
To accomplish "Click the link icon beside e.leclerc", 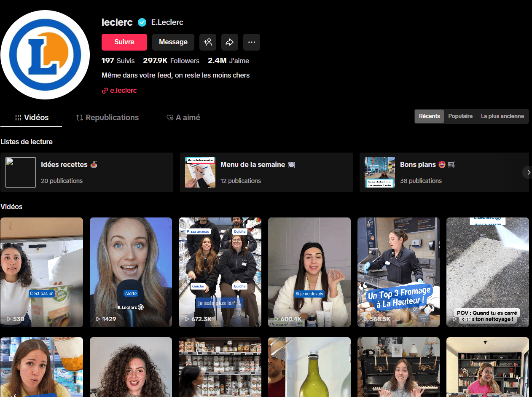I will [x=105, y=91].
